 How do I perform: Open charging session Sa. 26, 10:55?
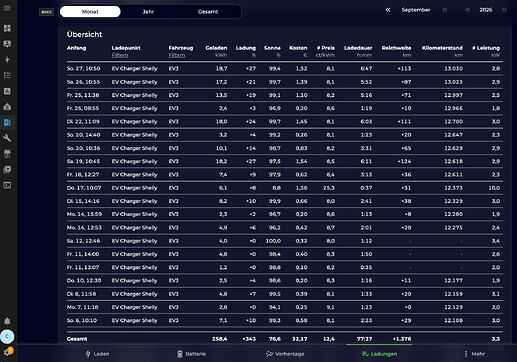285,82
